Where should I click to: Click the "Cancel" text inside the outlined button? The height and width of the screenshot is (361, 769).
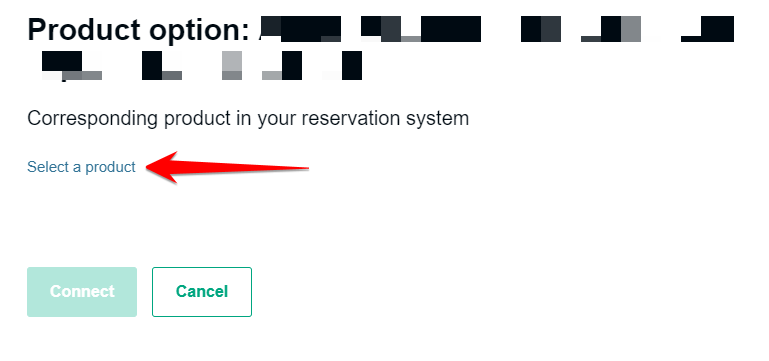pos(202,291)
